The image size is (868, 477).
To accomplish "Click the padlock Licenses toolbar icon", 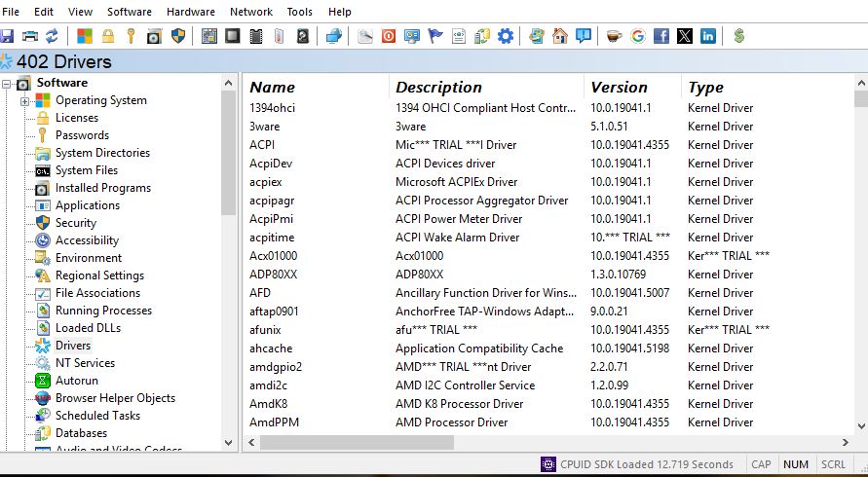I will pos(108,37).
